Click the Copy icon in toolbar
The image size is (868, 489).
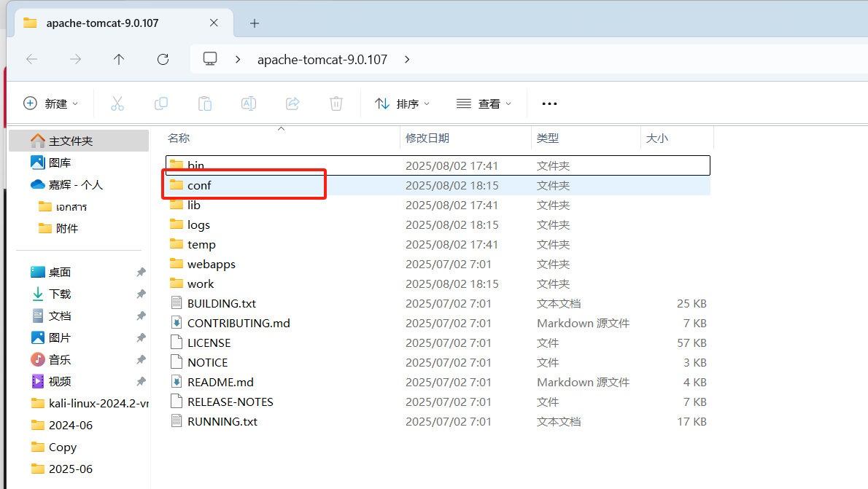[x=161, y=103]
